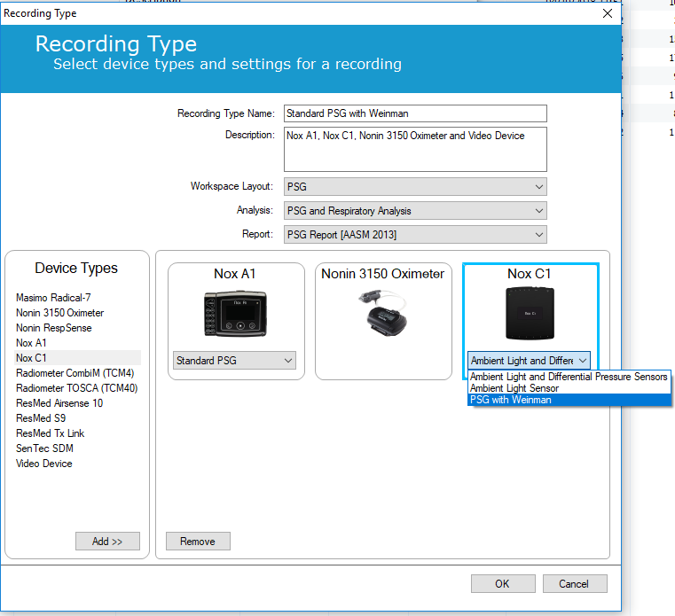Image resolution: width=675 pixels, height=616 pixels.
Task: Select Video Device in Device Types
Action: tap(44, 464)
